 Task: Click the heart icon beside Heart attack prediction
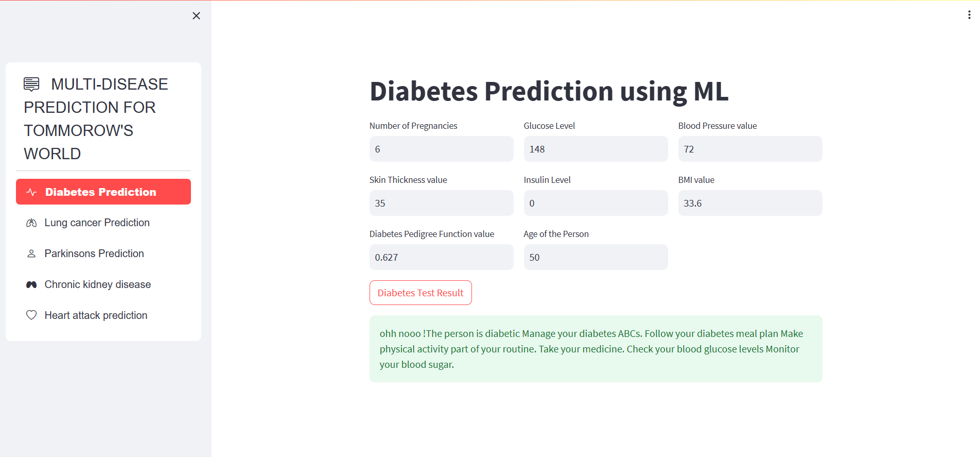(x=31, y=315)
